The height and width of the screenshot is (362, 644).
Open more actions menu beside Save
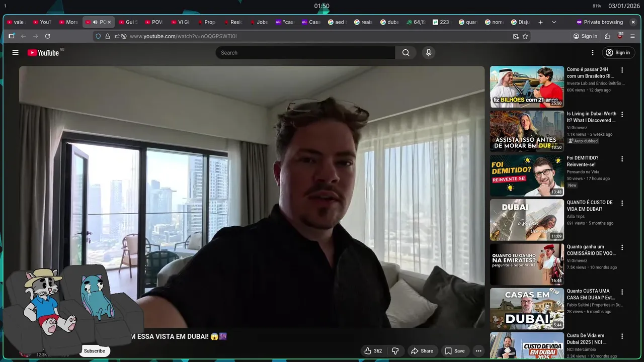[478, 351]
